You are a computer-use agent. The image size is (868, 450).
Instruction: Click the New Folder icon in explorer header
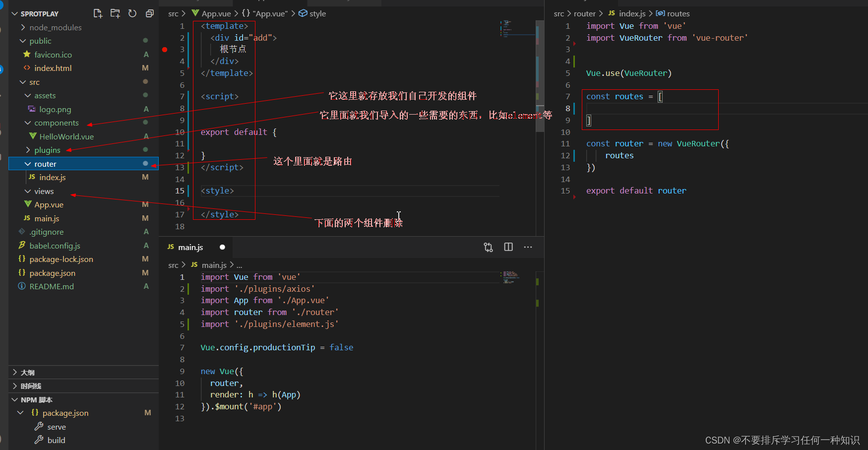(115, 13)
